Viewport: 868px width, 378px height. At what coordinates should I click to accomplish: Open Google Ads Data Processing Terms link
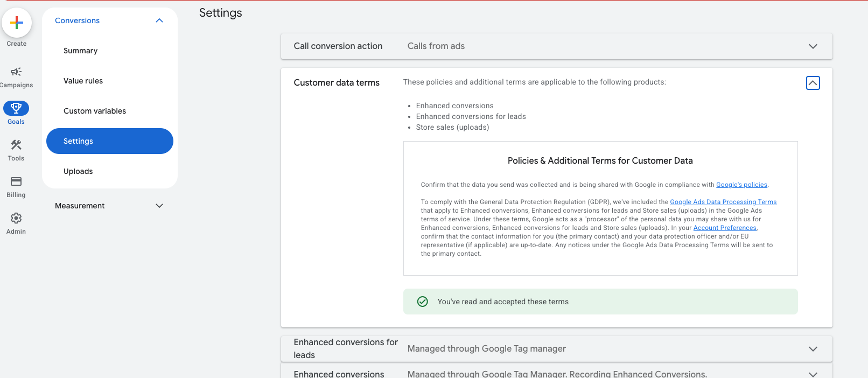click(723, 202)
